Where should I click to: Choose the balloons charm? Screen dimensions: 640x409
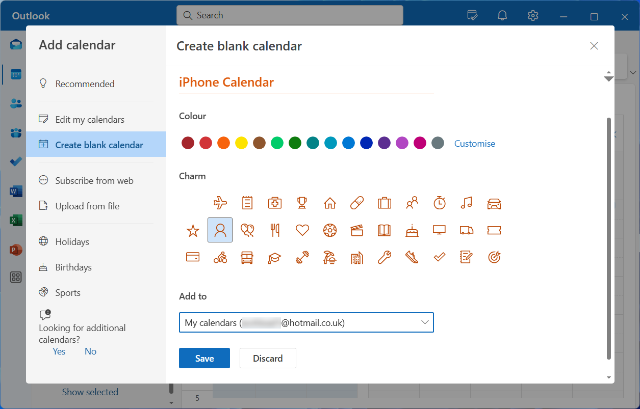[247, 231]
